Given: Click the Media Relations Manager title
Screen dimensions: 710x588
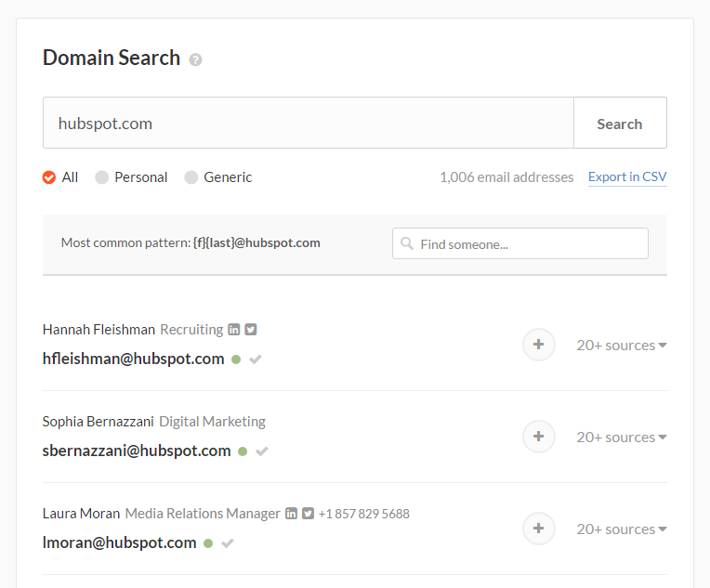Looking at the screenshot, I should tap(203, 514).
